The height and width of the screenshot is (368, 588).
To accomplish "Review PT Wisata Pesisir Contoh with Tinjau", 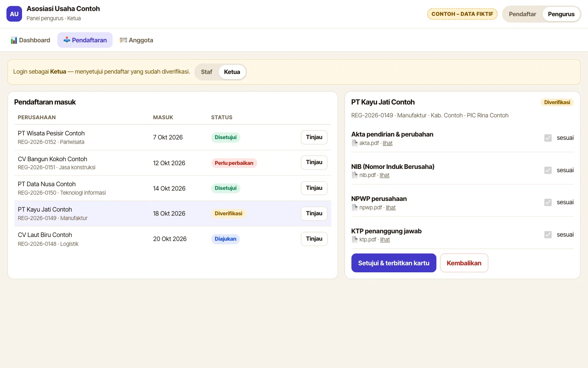I will (314, 137).
